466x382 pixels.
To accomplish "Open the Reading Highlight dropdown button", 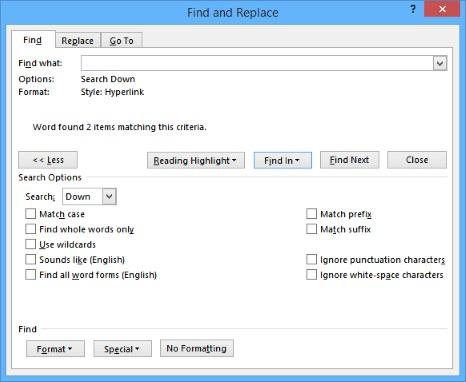I will click(196, 160).
